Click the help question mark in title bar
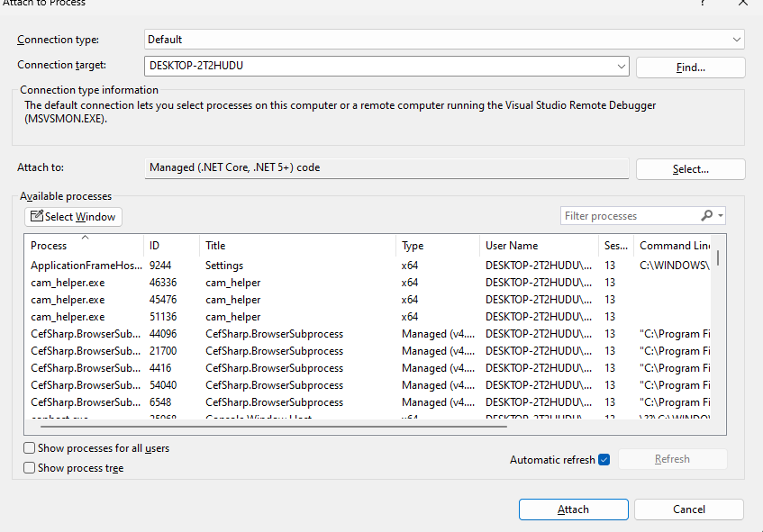The image size is (763, 532). click(x=703, y=3)
